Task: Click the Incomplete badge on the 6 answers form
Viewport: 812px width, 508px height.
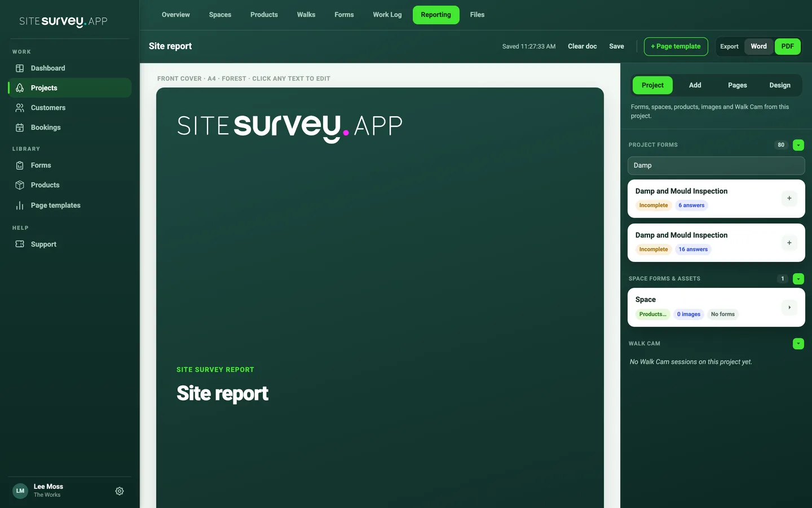Action: [x=654, y=205]
